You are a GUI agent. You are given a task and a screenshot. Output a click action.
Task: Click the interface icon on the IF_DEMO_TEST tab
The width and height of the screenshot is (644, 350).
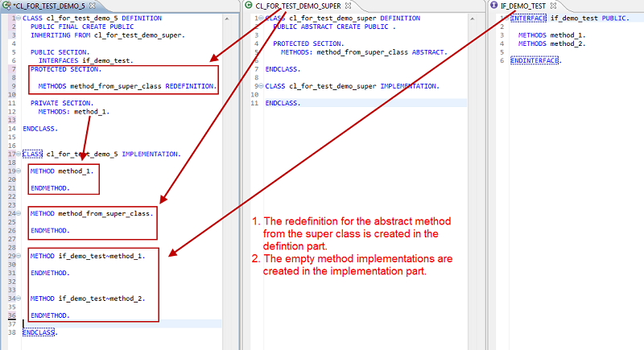493,6
